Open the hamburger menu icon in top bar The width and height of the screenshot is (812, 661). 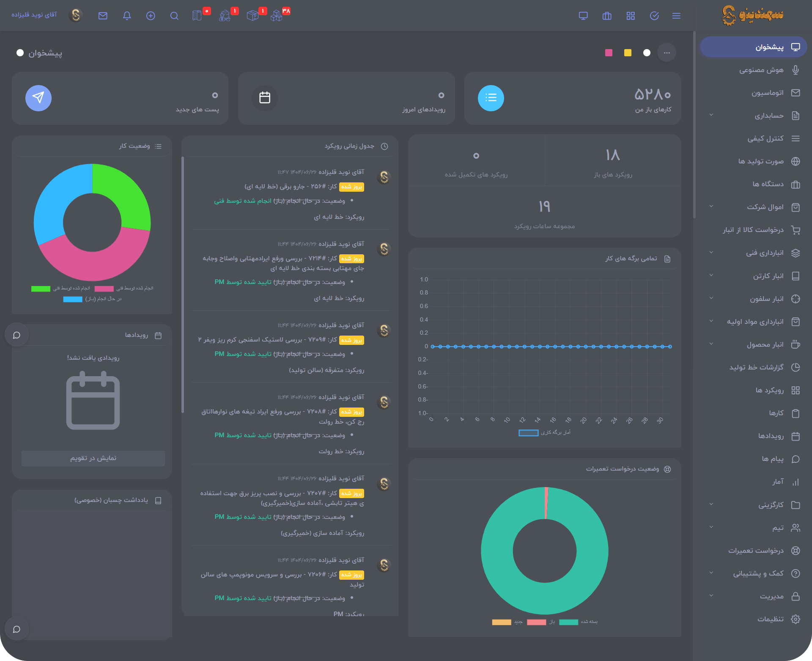tap(676, 16)
